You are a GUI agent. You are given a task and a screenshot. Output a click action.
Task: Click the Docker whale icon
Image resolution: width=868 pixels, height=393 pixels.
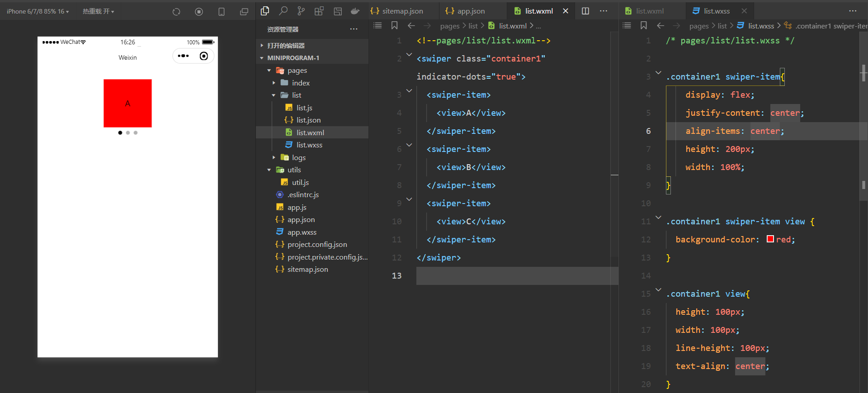click(x=355, y=11)
